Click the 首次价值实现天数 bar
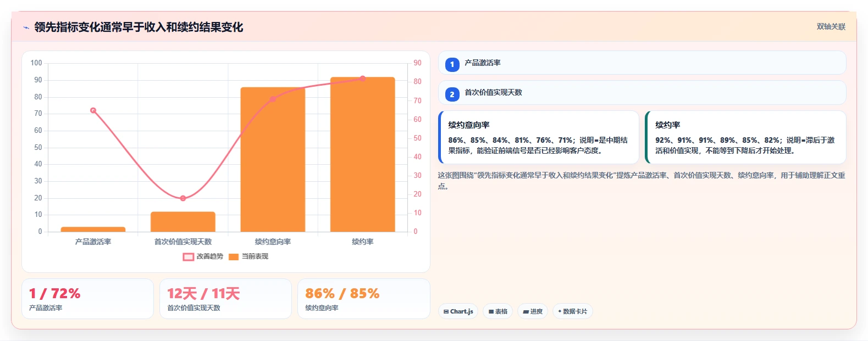The width and height of the screenshot is (868, 341). tap(183, 222)
